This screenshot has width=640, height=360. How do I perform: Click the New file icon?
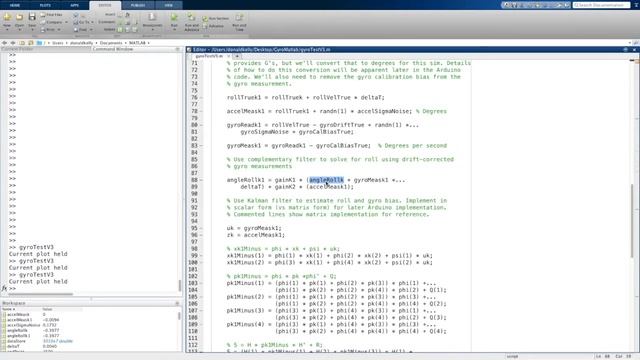[x=7, y=17]
